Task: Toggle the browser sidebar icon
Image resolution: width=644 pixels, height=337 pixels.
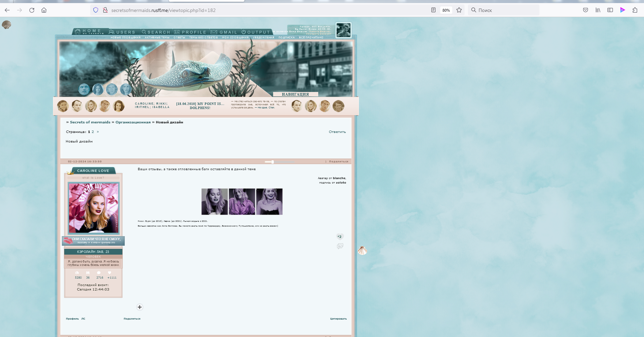Action: click(610, 10)
